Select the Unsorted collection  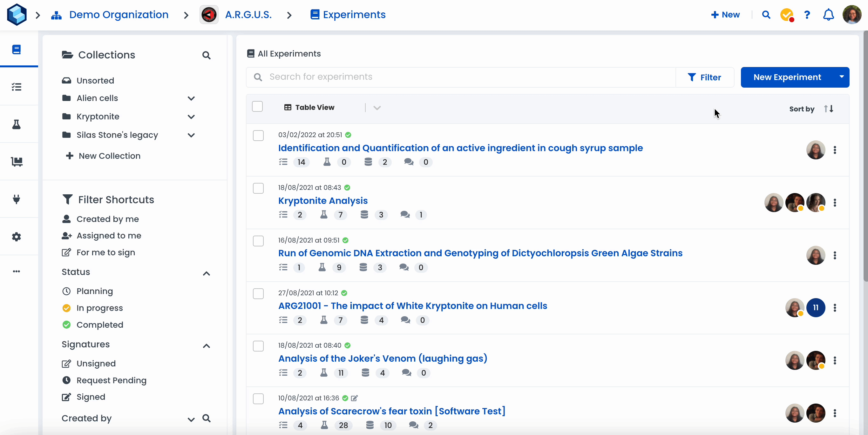95,80
